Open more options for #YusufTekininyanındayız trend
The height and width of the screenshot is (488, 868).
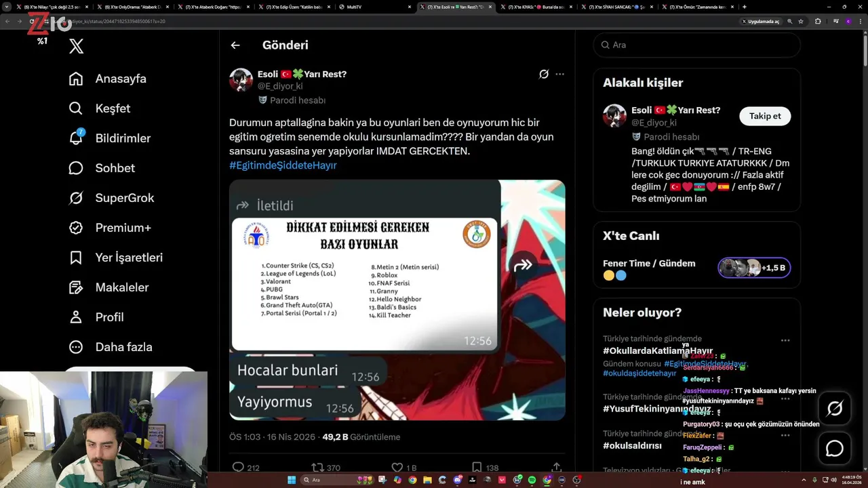(785, 398)
